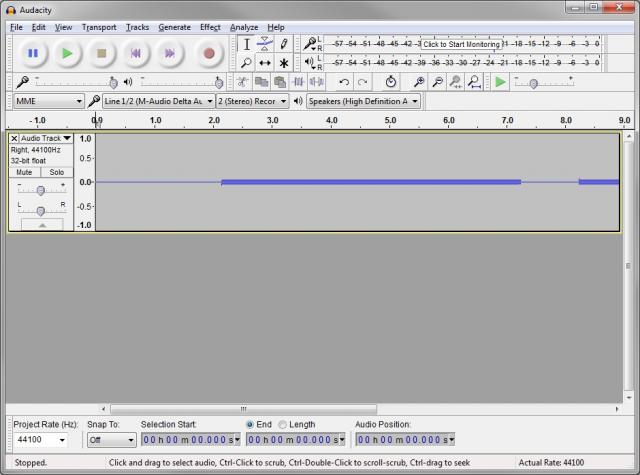The width and height of the screenshot is (640, 475).
Task: Click the Silence Audio icon
Action: pyautogui.click(x=316, y=82)
